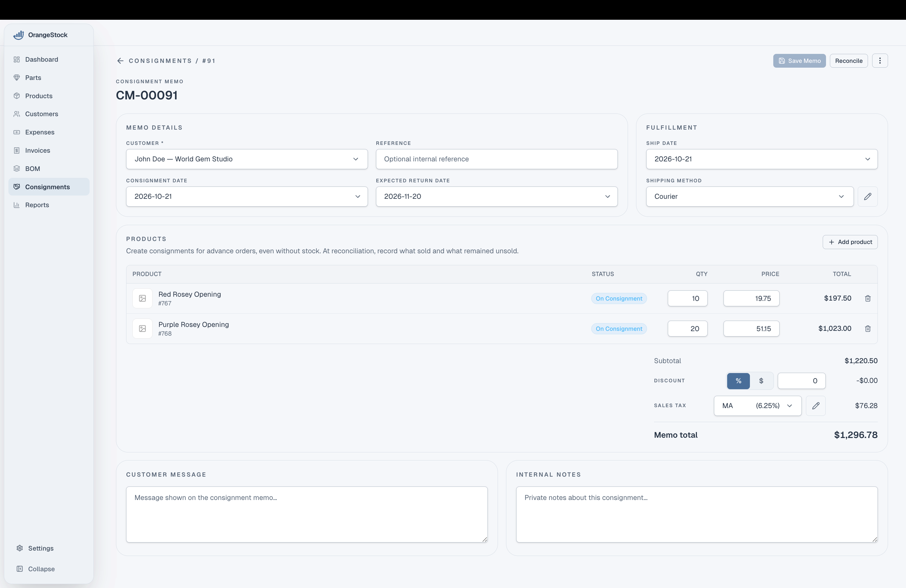
Task: Click into the Reference input field
Action: coord(496,159)
